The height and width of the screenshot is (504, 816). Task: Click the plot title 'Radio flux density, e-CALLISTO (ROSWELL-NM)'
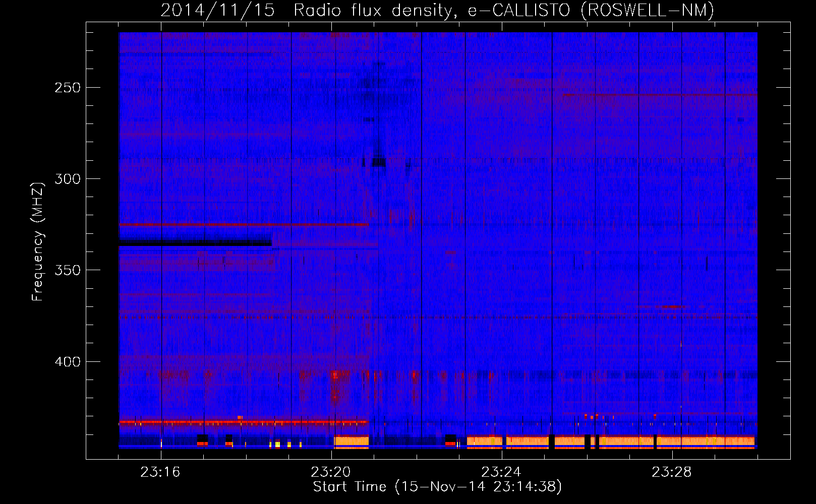click(504, 10)
